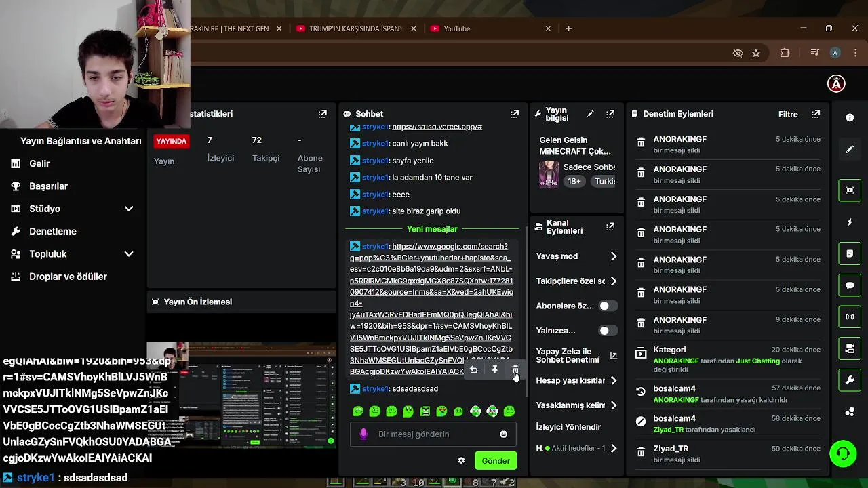This screenshot has height=488, width=868.
Task: Toggle Yalnızca chat mode switch
Action: (608, 331)
